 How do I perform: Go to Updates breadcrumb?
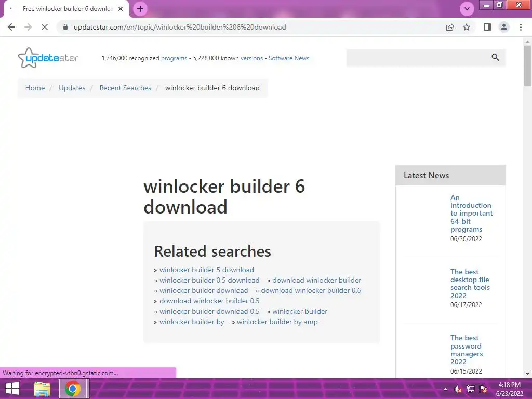[72, 88]
